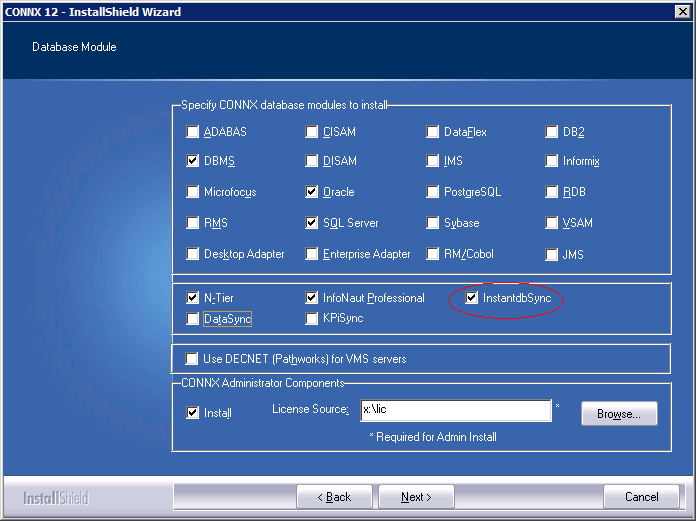The width and height of the screenshot is (696, 521).
Task: Uncheck the DBMS module checkbox
Action: coord(192,161)
